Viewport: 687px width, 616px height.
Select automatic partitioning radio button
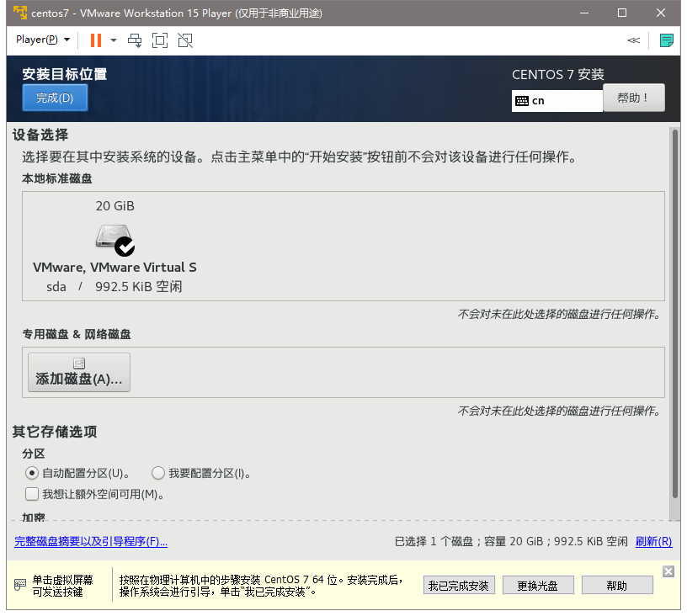click(32, 473)
